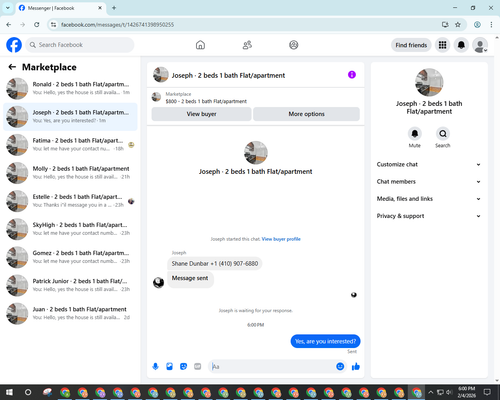Open the Notifications bell in header
The width and height of the screenshot is (500, 400).
(x=461, y=45)
